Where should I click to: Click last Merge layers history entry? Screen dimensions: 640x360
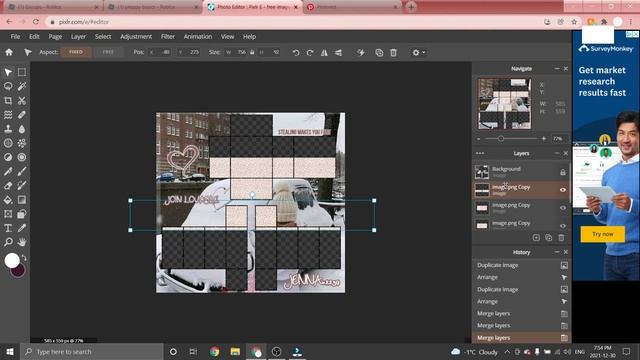tap(522, 338)
